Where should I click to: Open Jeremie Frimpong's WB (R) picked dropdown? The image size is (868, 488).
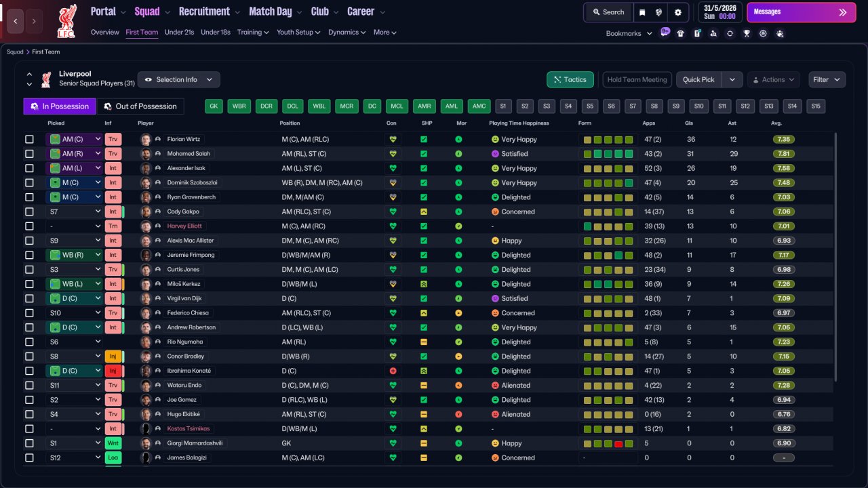click(75, 255)
